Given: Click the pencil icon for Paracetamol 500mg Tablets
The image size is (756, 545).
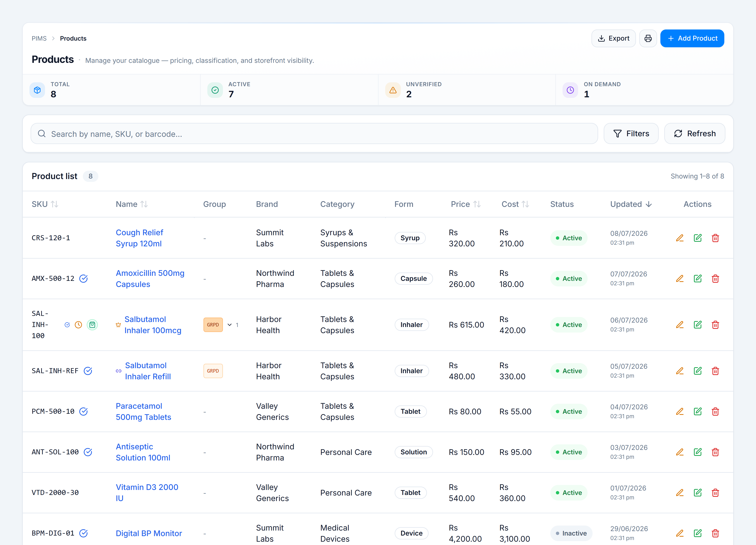Looking at the screenshot, I should pos(680,411).
